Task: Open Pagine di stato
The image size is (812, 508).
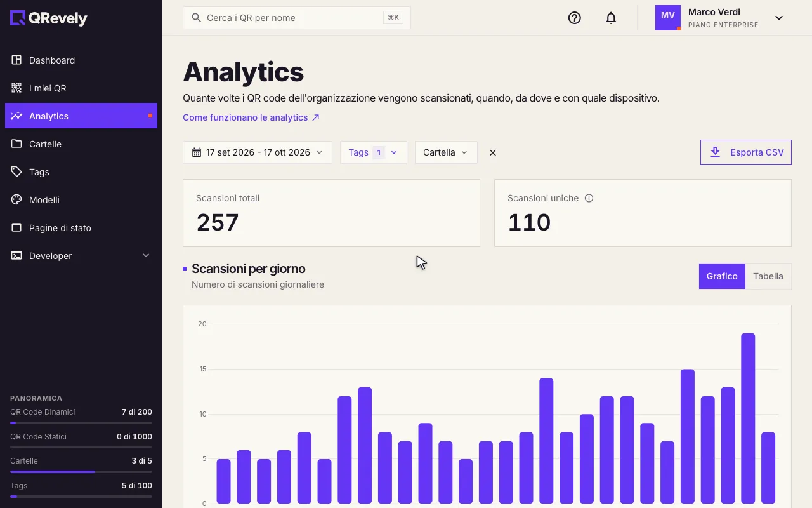Action: tap(81, 228)
